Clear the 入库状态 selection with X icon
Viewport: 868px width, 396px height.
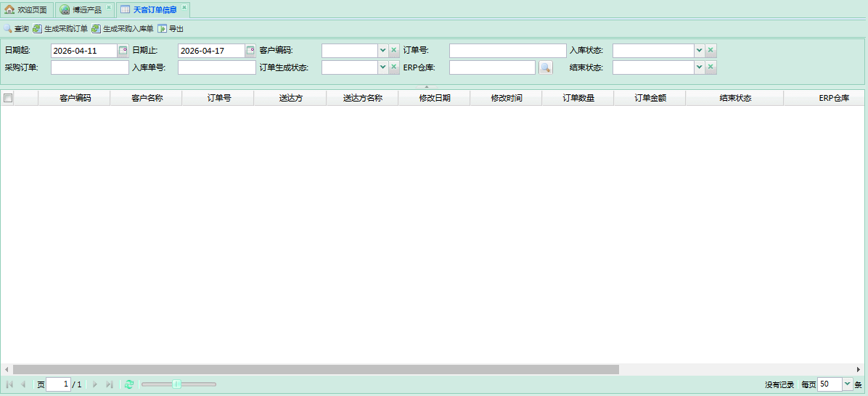pyautogui.click(x=711, y=51)
